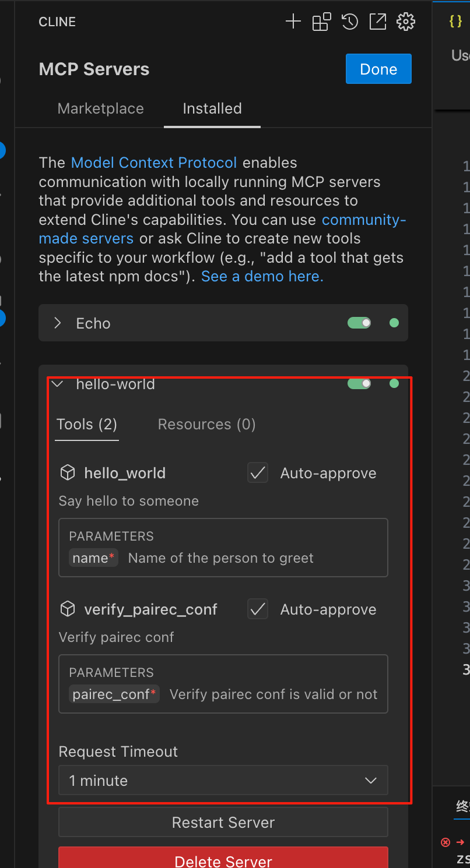Switch to the Marketplace tab
Image resolution: width=470 pixels, height=868 pixels.
(100, 109)
